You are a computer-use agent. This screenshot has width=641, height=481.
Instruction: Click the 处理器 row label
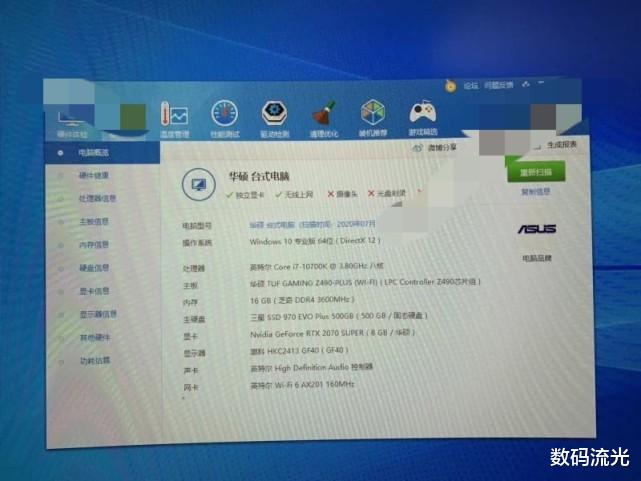click(193, 268)
